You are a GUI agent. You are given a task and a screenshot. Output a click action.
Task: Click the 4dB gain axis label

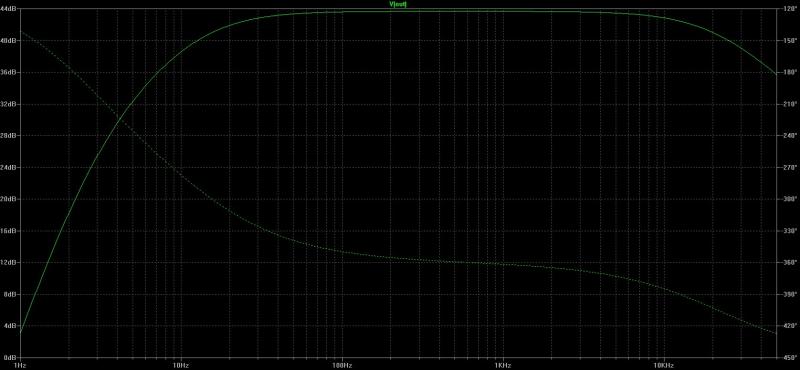[11, 326]
